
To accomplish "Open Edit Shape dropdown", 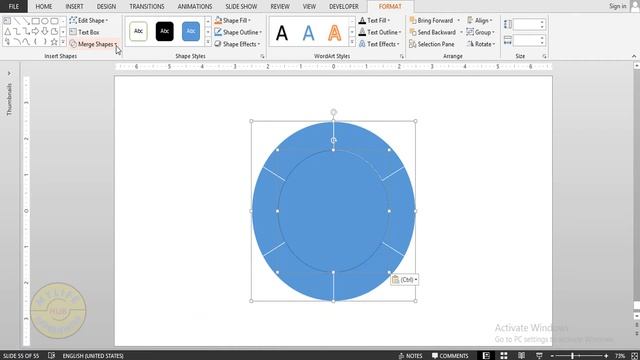I will coord(89,20).
